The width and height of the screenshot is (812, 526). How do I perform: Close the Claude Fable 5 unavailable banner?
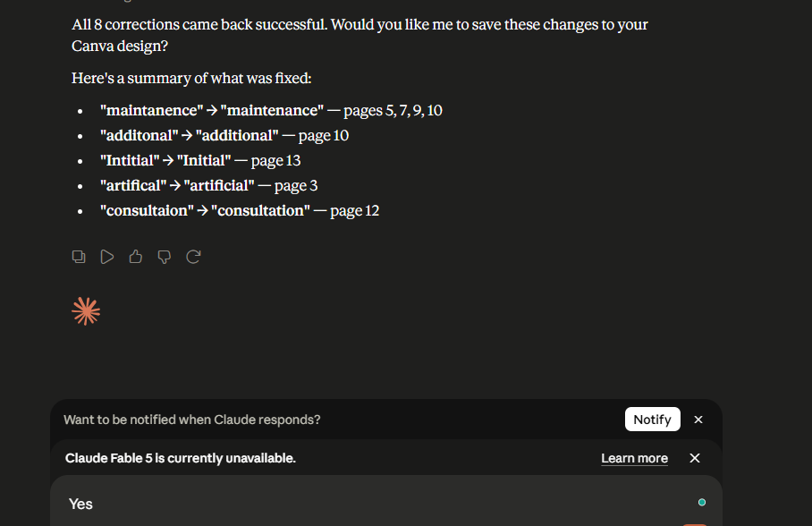coord(695,458)
